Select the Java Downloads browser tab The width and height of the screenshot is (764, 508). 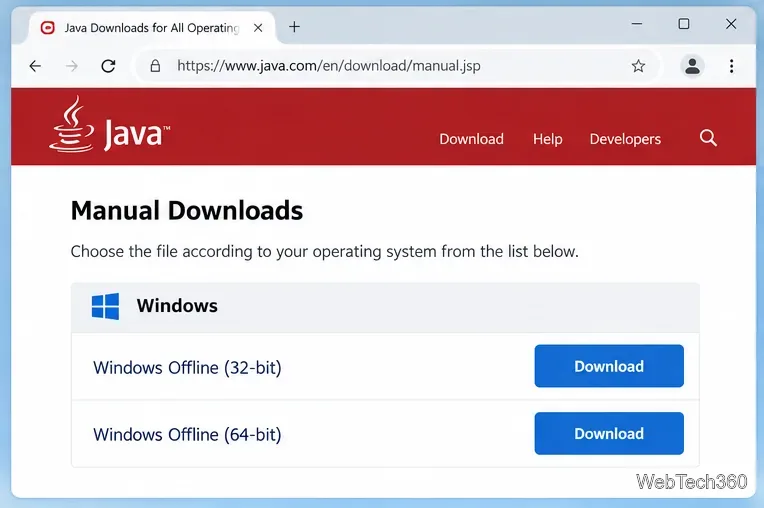[x=152, y=28]
